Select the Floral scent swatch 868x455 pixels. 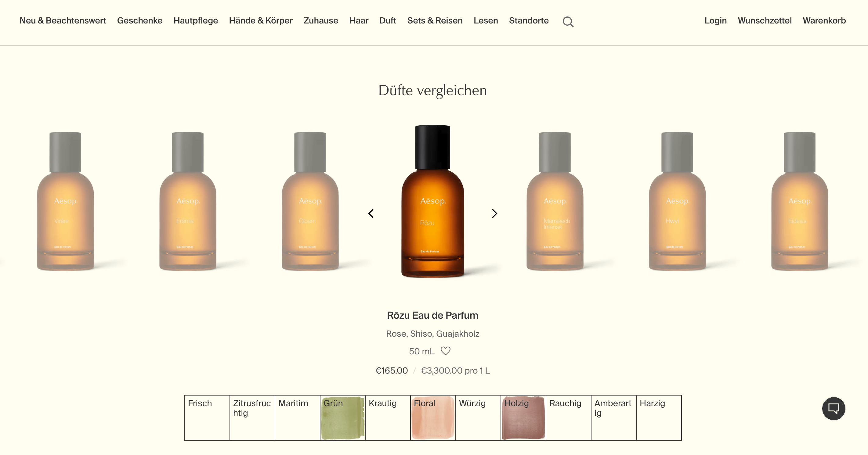433,417
